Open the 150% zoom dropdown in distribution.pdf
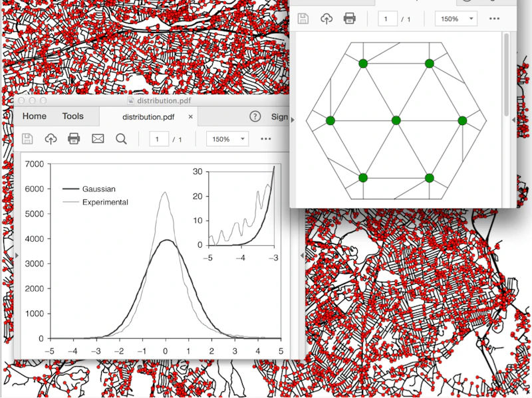The image size is (532, 398). point(227,139)
